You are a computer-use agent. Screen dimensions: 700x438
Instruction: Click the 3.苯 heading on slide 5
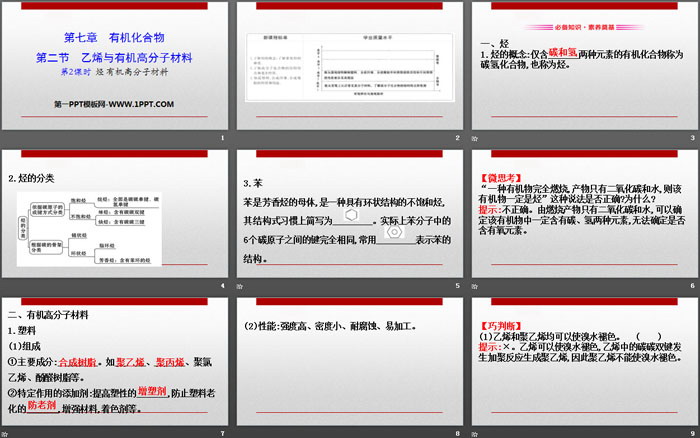pos(252,183)
